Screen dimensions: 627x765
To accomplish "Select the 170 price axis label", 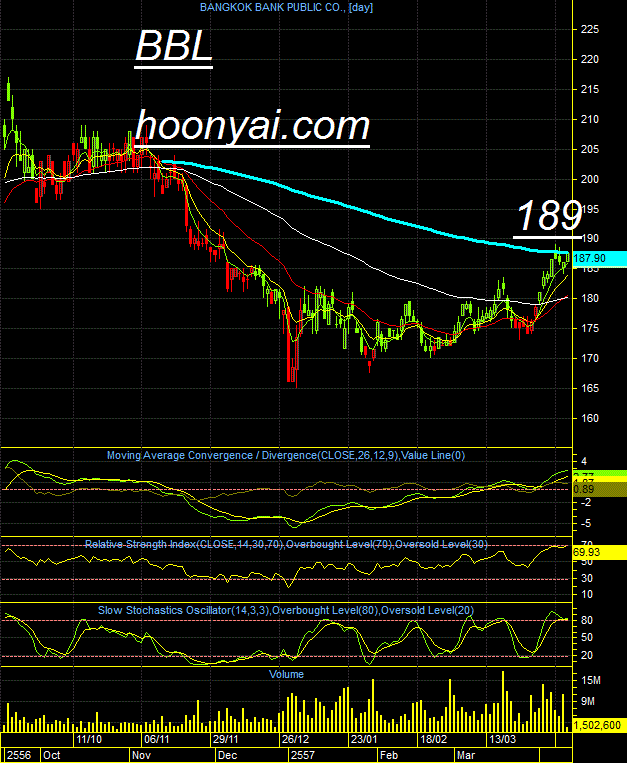I will 589,359.
